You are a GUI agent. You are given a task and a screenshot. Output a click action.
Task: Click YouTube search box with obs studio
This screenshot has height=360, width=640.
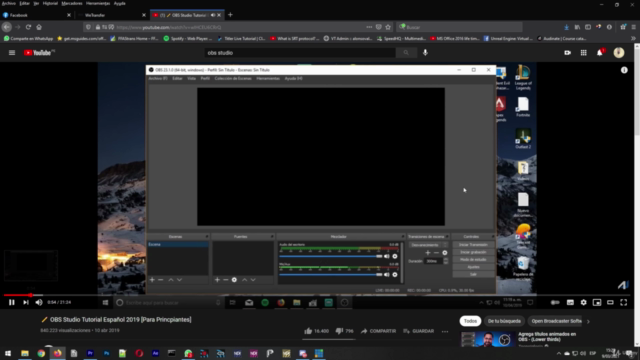(300, 53)
